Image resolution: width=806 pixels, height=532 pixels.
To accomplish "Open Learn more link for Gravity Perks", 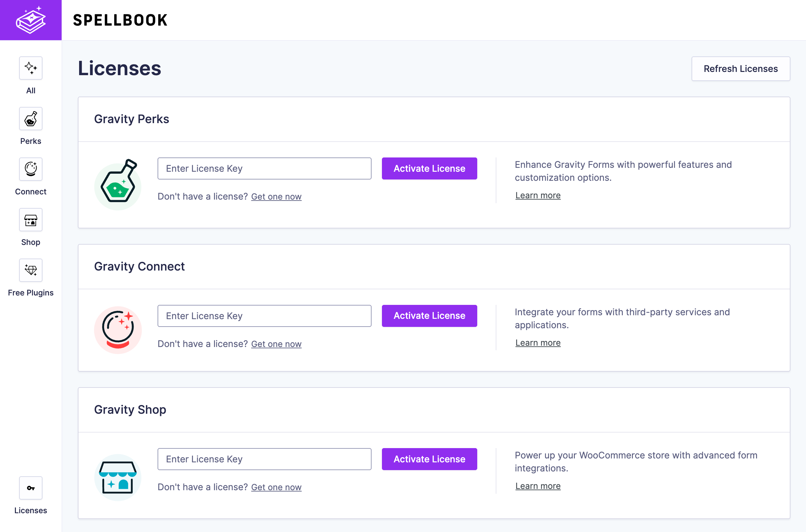I will click(538, 195).
